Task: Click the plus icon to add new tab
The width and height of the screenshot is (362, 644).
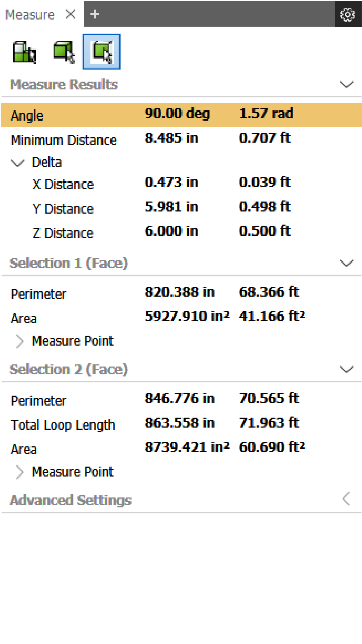Action: tap(94, 15)
